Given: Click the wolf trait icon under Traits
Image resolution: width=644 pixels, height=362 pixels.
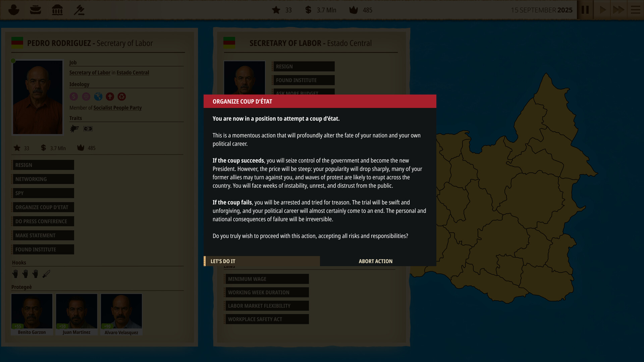Looking at the screenshot, I should click(x=74, y=128).
